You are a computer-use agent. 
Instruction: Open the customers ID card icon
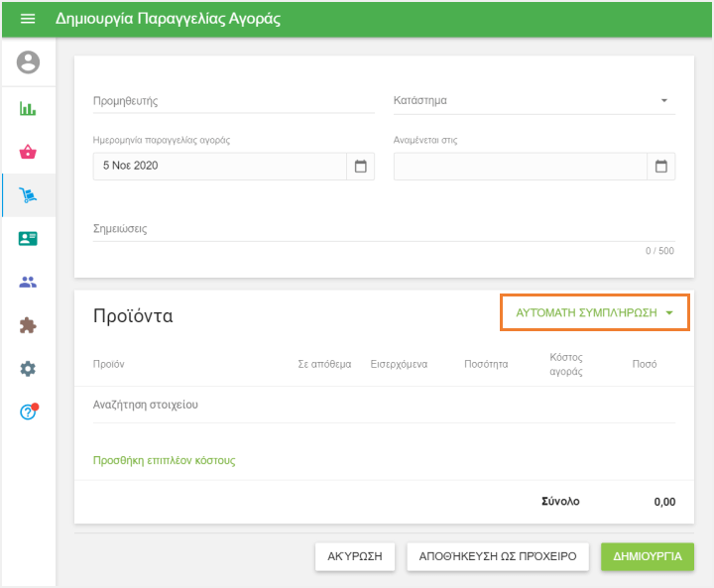tap(28, 239)
